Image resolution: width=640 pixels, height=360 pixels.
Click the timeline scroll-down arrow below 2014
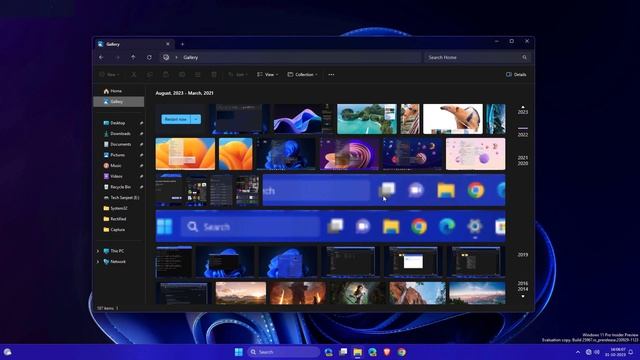523,297
